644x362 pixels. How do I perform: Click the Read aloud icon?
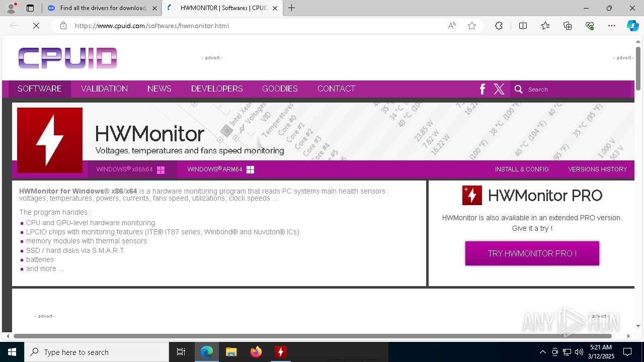coord(452,26)
